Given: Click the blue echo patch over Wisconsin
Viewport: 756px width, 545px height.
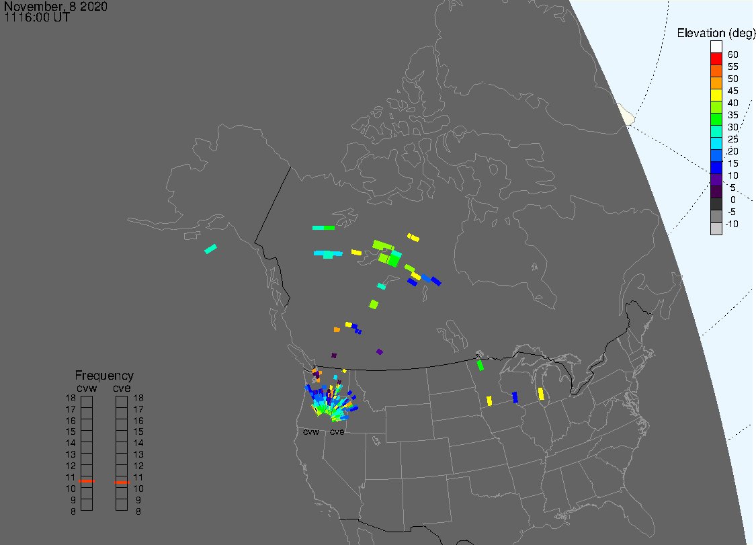Looking at the screenshot, I should tap(515, 397).
